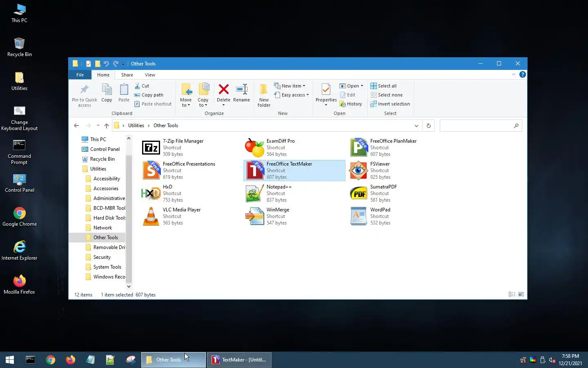Click the History button

(351, 104)
